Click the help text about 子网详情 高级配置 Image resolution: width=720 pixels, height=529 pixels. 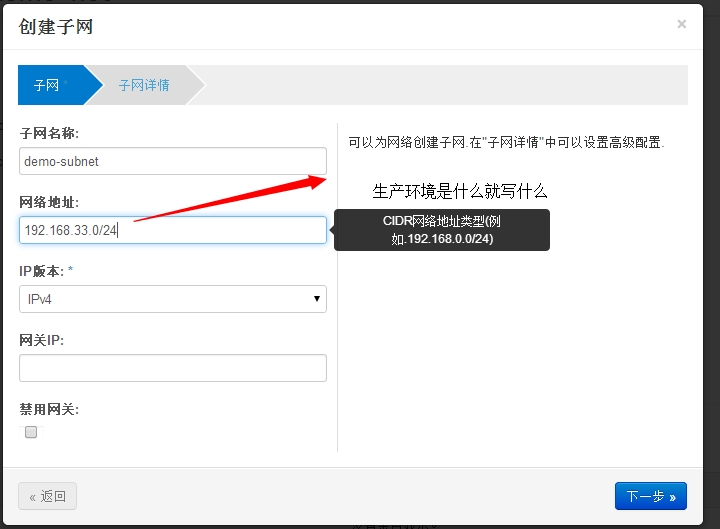point(506,142)
